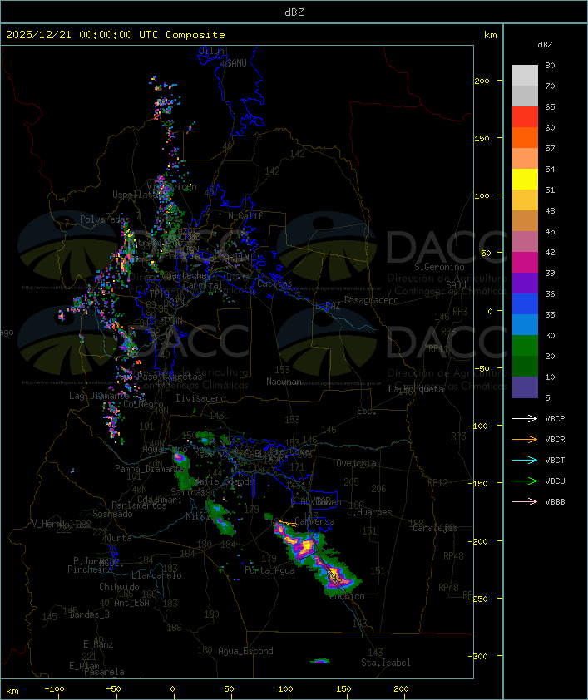Click the dBZ title at top
Image resolution: width=588 pixels, height=700 pixels.
[294, 12]
